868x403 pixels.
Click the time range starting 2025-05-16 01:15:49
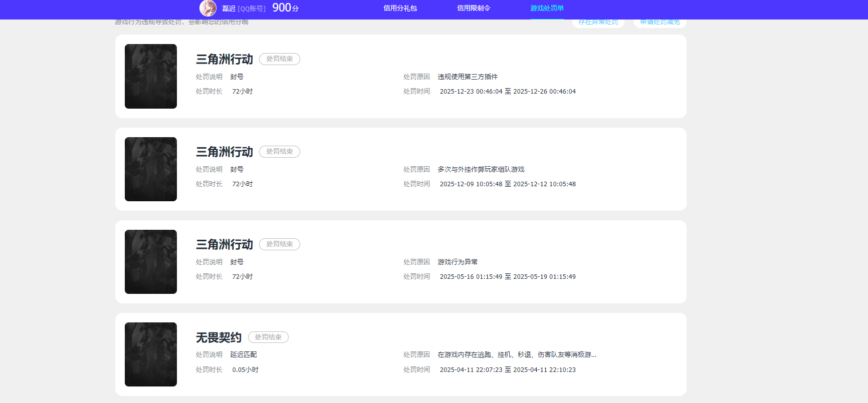(x=508, y=277)
